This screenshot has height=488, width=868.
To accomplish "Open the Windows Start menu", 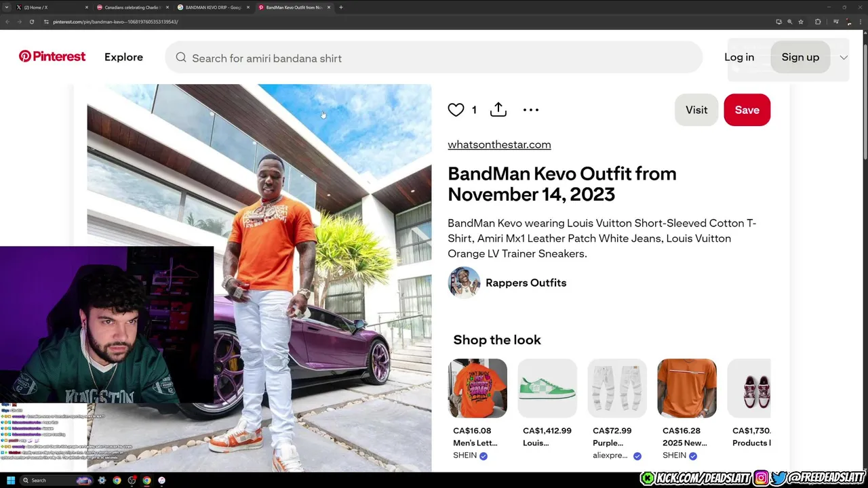I will (10, 481).
